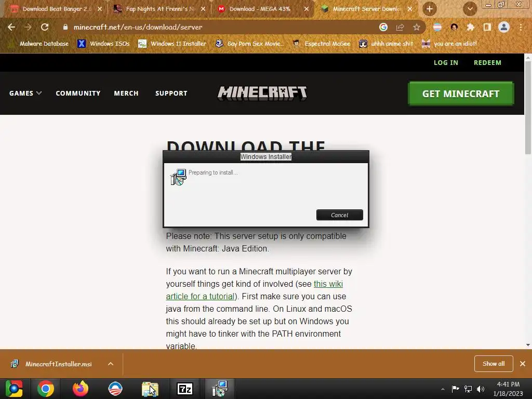
Task: Launch Firefox from the taskbar
Action: click(81, 389)
